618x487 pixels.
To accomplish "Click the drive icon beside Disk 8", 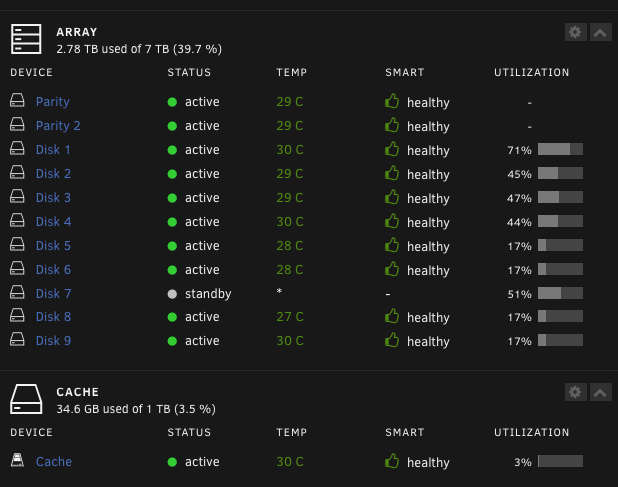I will coord(17,316).
